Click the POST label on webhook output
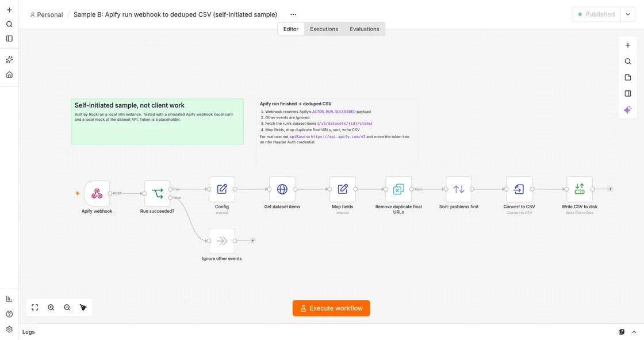Viewport: 644px width, 340px height. (117, 194)
